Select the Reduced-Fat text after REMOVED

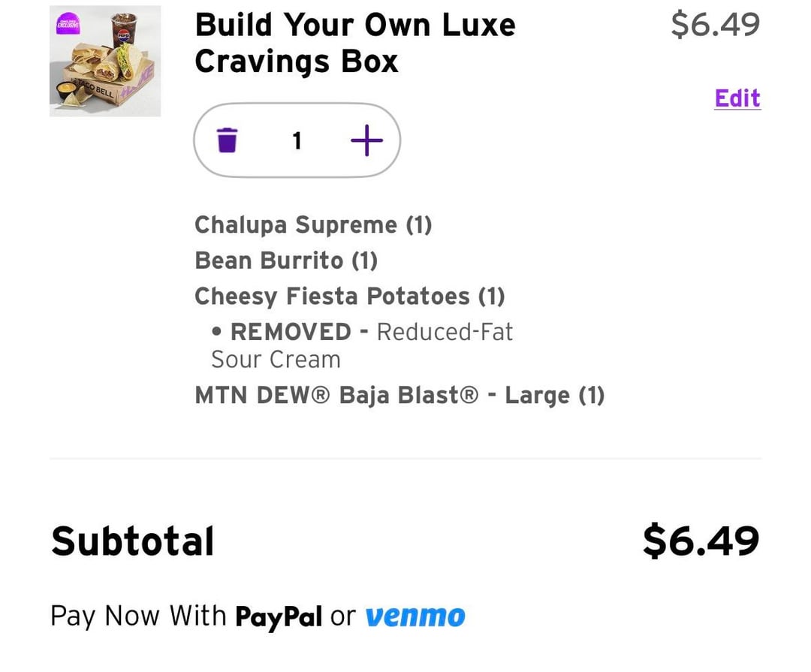(445, 332)
